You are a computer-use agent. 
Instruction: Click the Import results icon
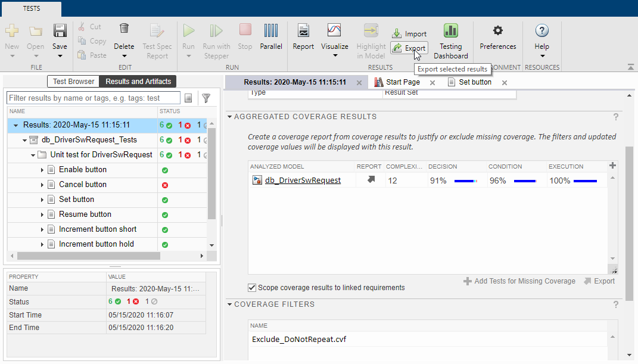pos(397,34)
